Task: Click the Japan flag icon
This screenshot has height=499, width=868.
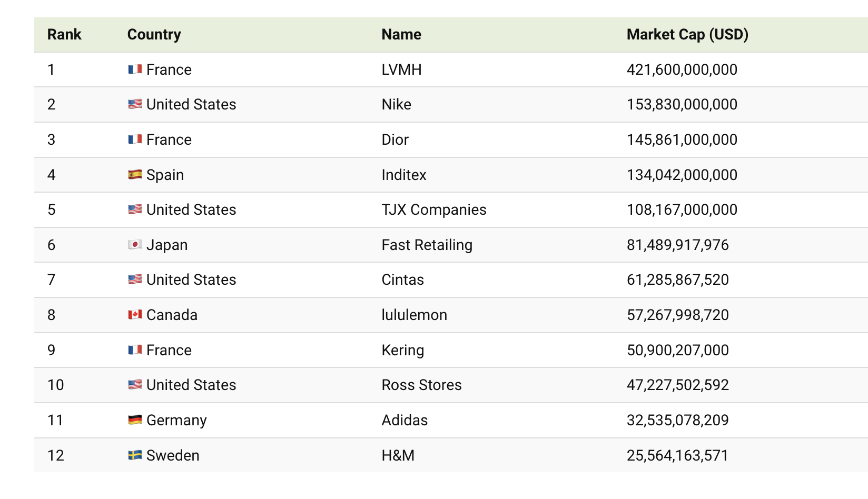Action: pos(135,245)
